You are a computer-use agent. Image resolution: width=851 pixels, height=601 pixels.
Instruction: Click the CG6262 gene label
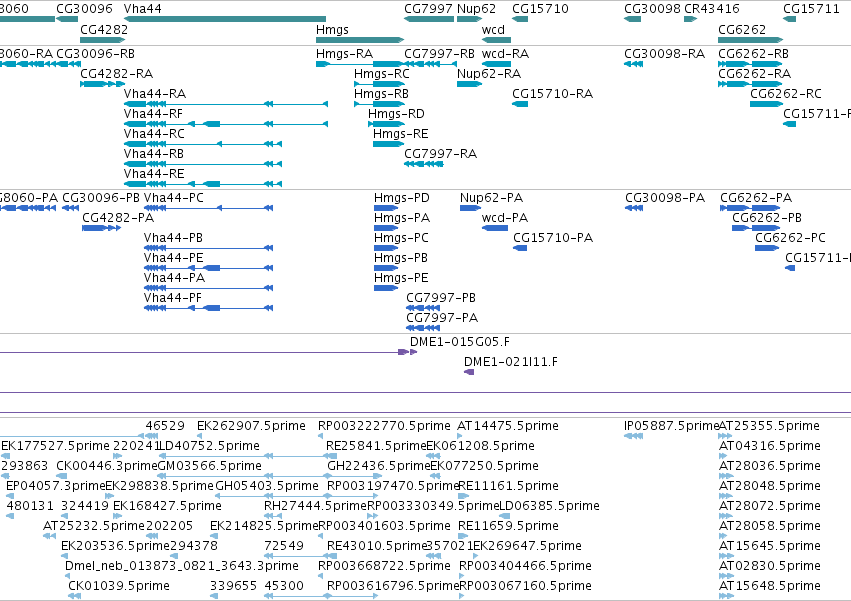coord(741,29)
